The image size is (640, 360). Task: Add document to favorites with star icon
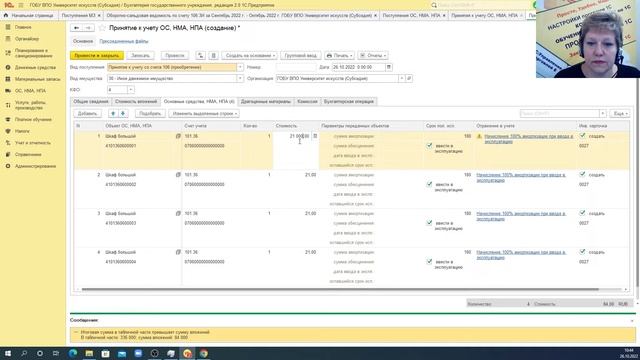click(x=102, y=28)
